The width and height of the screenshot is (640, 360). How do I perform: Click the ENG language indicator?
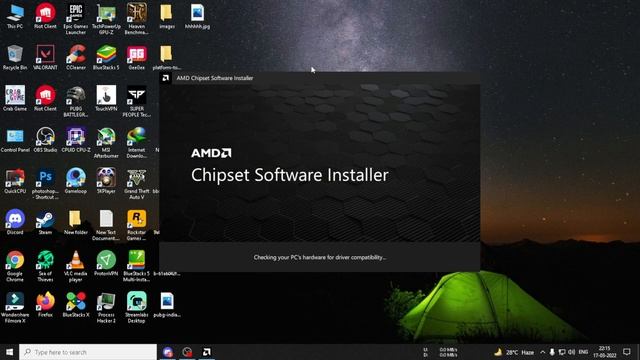583,352
